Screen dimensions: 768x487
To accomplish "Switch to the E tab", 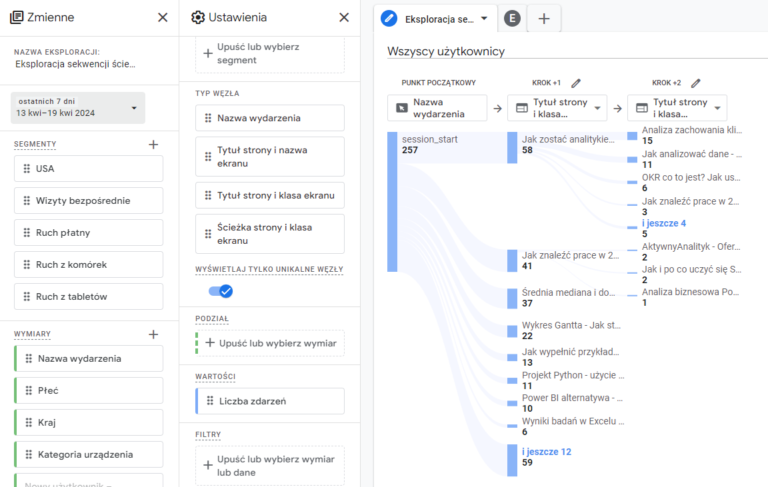I will (x=512, y=18).
